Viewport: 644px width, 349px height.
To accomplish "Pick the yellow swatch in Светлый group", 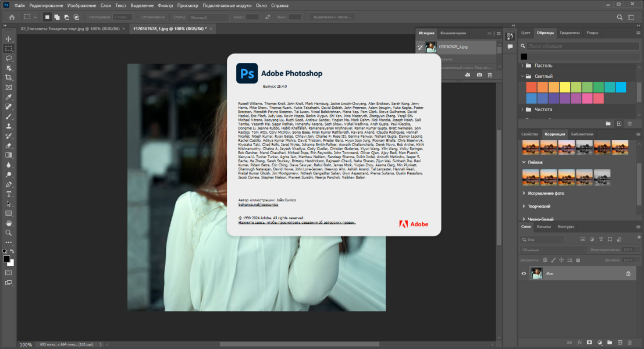I will pyautogui.click(x=565, y=87).
